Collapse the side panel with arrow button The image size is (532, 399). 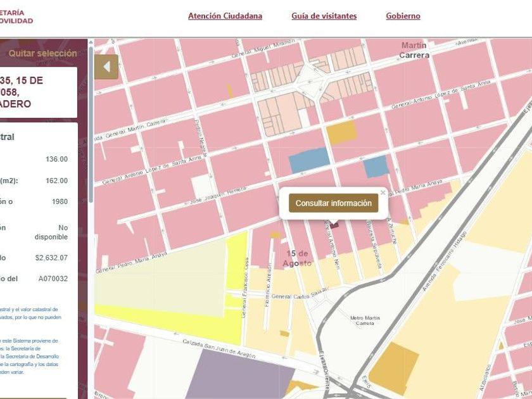[x=106, y=67]
